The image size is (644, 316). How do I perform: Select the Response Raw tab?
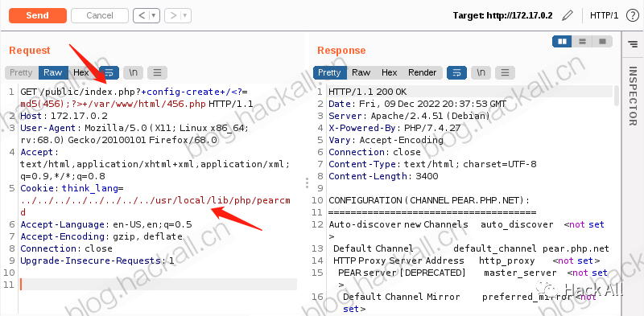click(361, 72)
